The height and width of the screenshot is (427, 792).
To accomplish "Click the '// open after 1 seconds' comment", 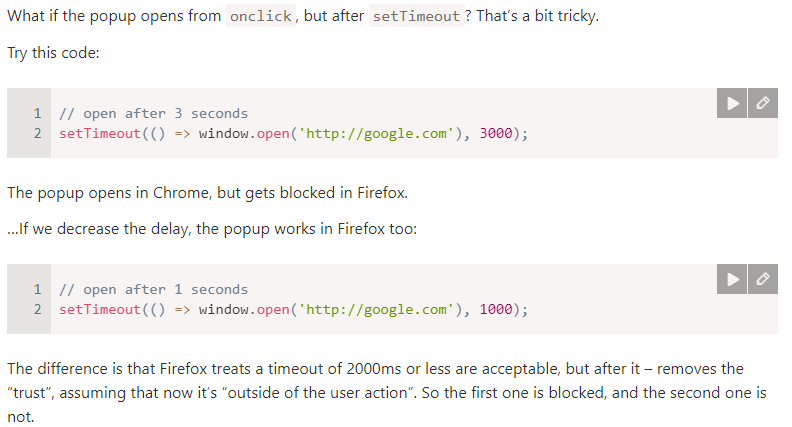I will tap(154, 289).
